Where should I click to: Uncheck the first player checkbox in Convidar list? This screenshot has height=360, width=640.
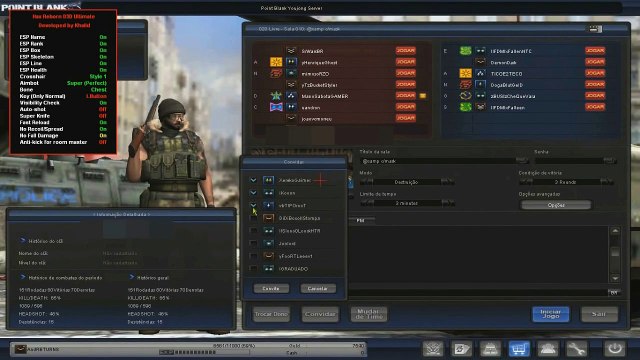click(253, 180)
